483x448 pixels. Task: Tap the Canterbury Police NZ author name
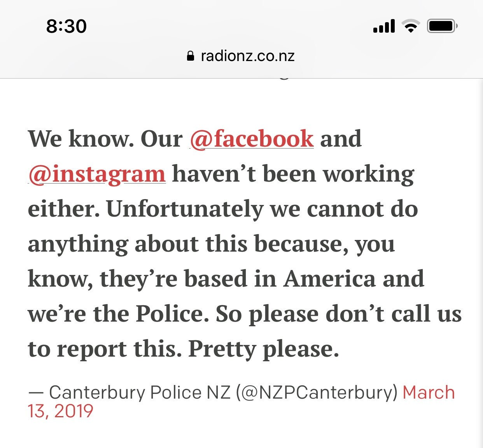pos(140,392)
